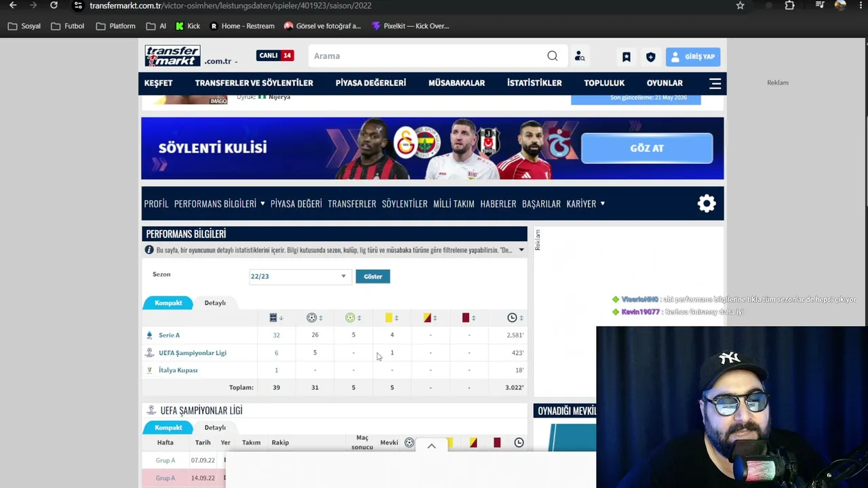The image size is (868, 488).
Task: Click the Göster button
Action: (373, 277)
